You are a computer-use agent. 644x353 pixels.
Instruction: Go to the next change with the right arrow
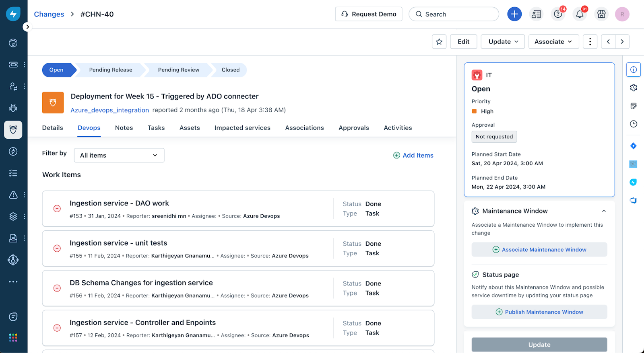(622, 42)
